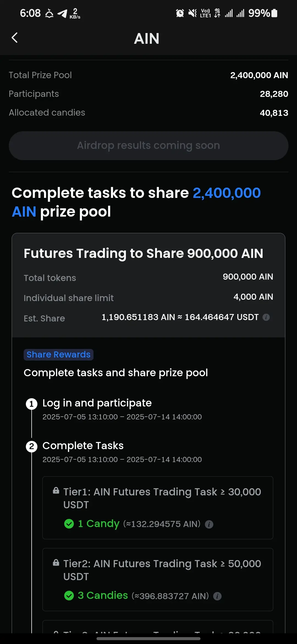This screenshot has height=644, width=297.
Task: Tap the green checkmark for 3 Candies
Action: pyautogui.click(x=69, y=596)
